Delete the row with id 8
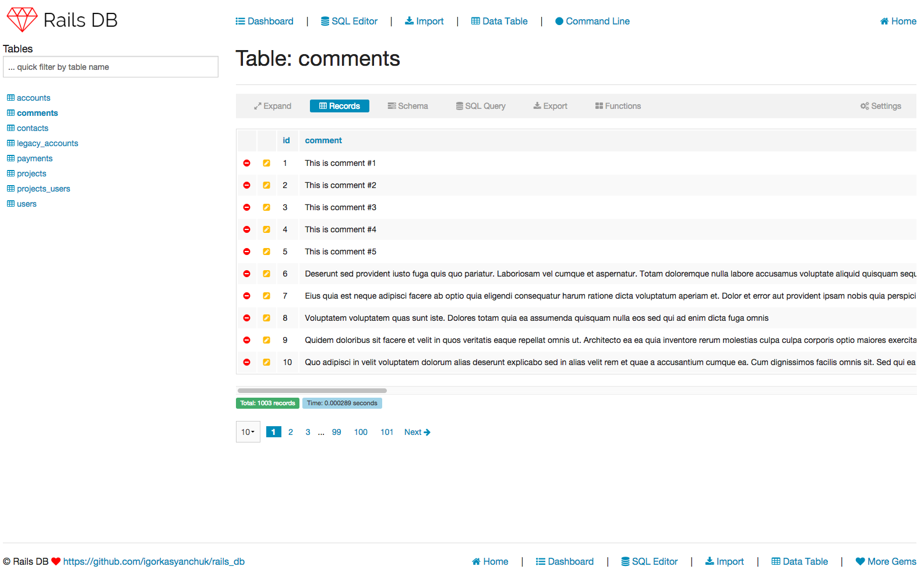The height and width of the screenshot is (577, 924). [x=246, y=318]
